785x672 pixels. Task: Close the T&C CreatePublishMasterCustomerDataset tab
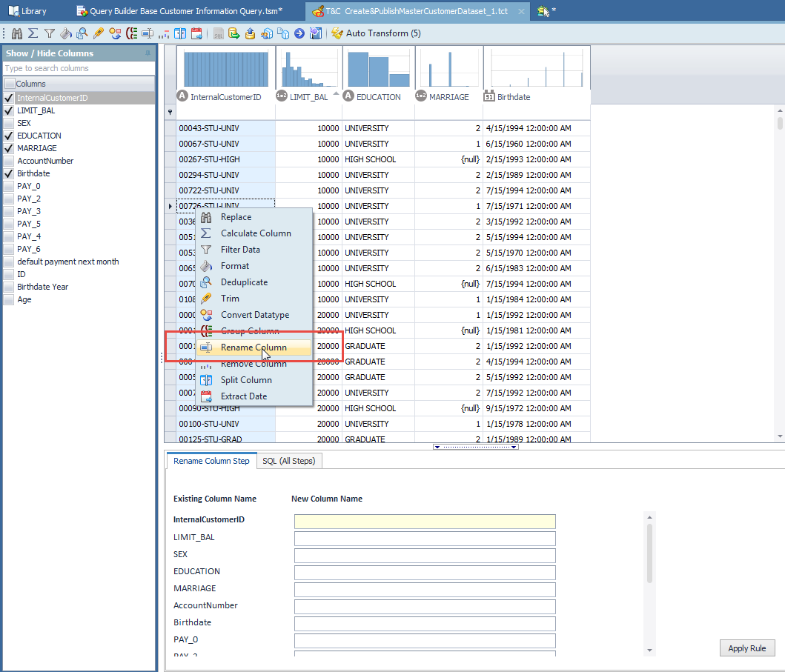[x=521, y=11]
